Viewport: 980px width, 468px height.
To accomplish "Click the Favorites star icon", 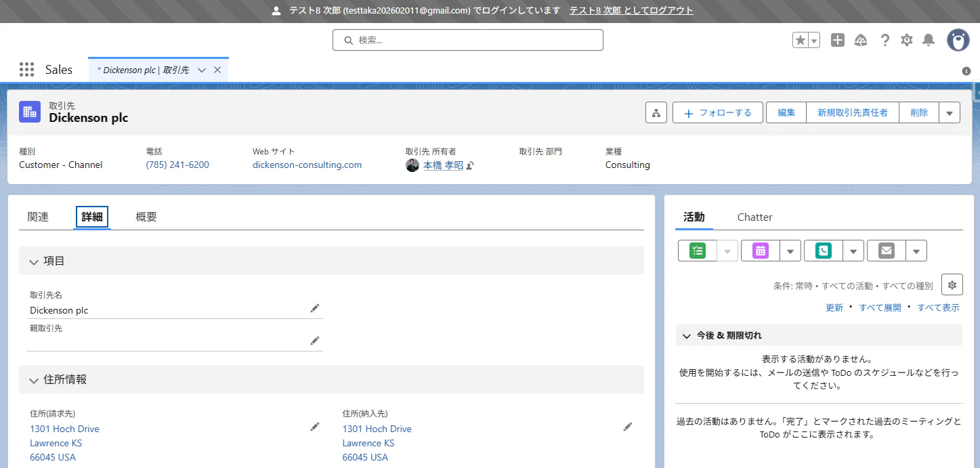I will [x=801, y=40].
